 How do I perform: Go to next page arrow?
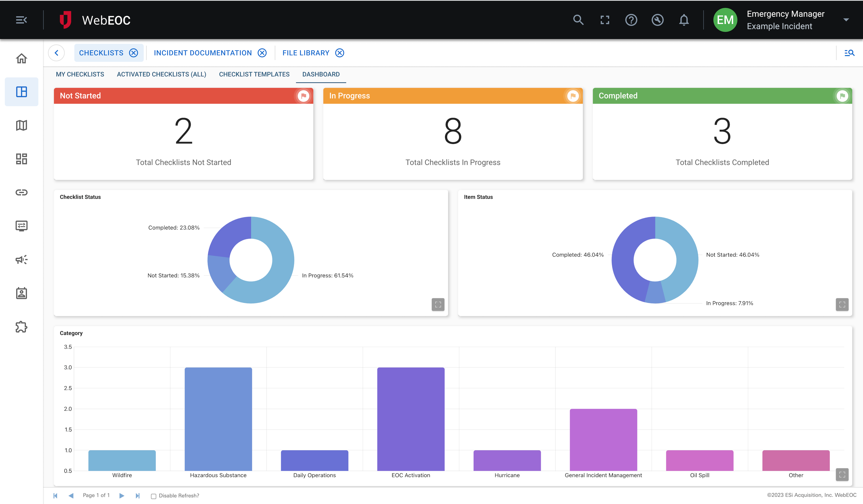pyautogui.click(x=122, y=495)
